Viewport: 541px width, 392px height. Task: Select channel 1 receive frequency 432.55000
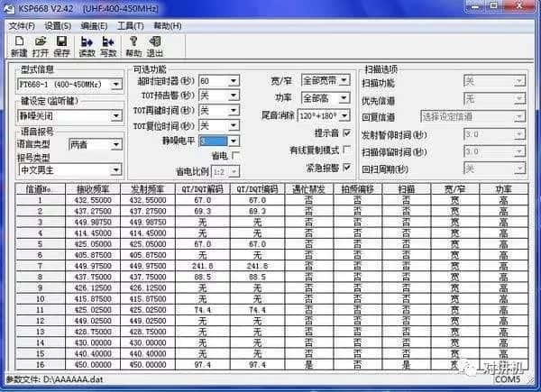coord(93,200)
